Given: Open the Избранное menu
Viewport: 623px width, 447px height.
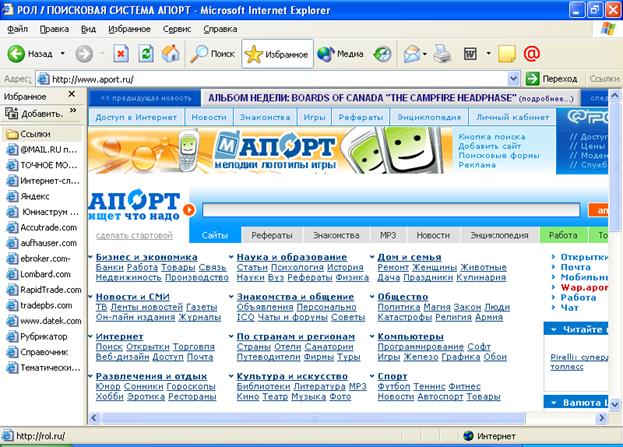Looking at the screenshot, I should [129, 29].
